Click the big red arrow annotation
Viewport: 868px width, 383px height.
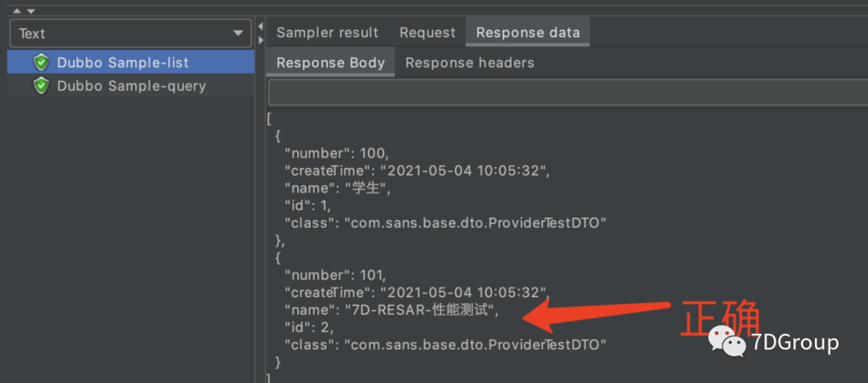point(595,315)
